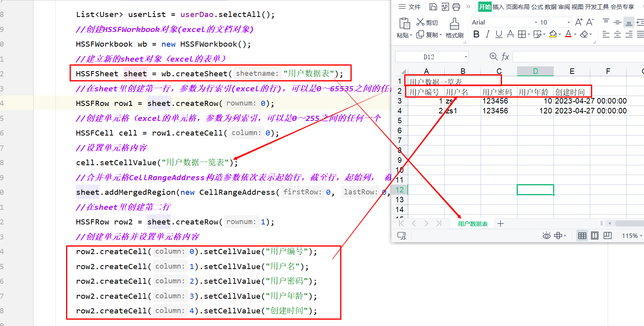This screenshot has height=326, width=644.
Task: Apply the yellow fill color bucket
Action: coord(553,34)
